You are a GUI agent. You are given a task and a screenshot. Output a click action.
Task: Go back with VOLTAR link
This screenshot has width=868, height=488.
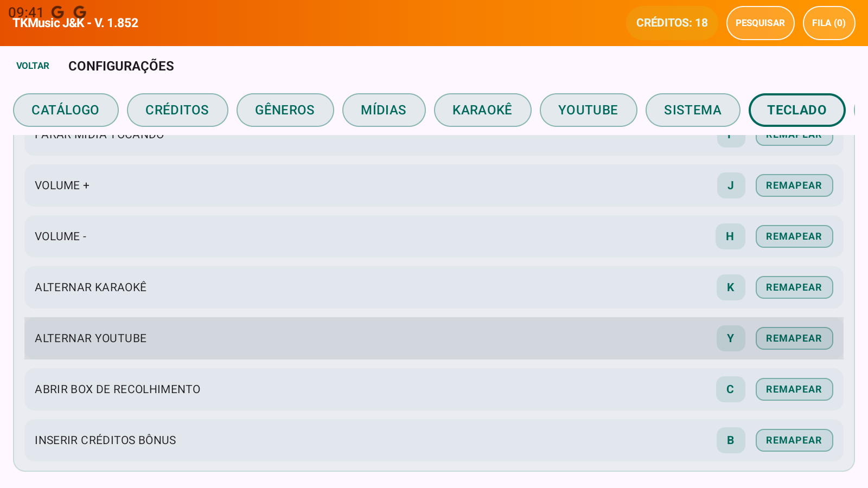point(33,66)
